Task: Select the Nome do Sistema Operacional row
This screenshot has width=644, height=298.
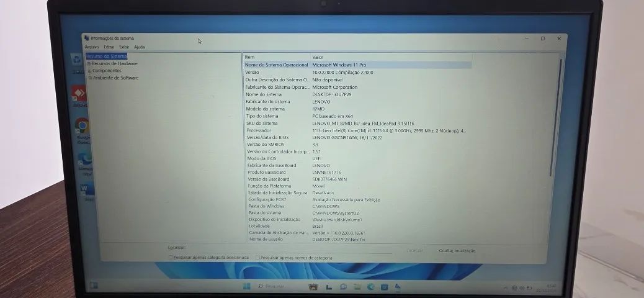Action: click(357, 65)
